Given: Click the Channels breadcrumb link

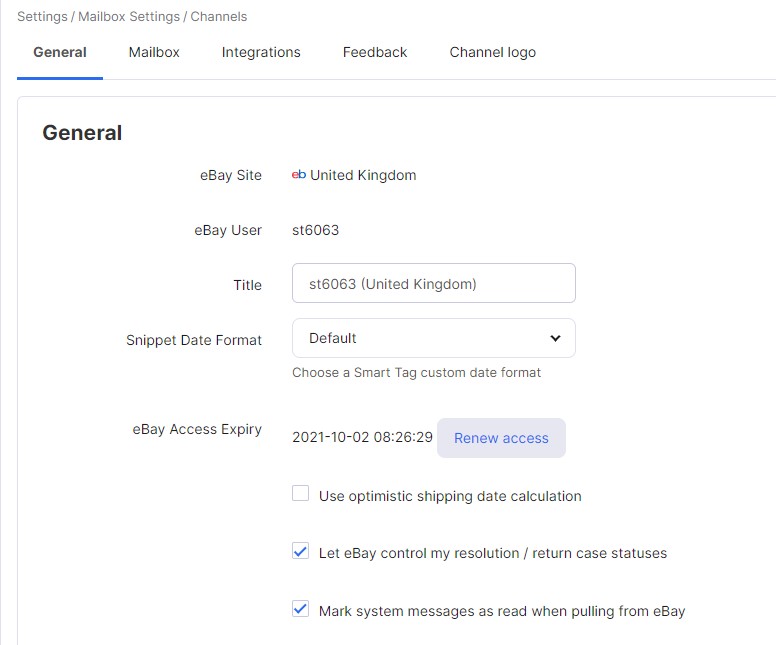Looking at the screenshot, I should coord(219,16).
